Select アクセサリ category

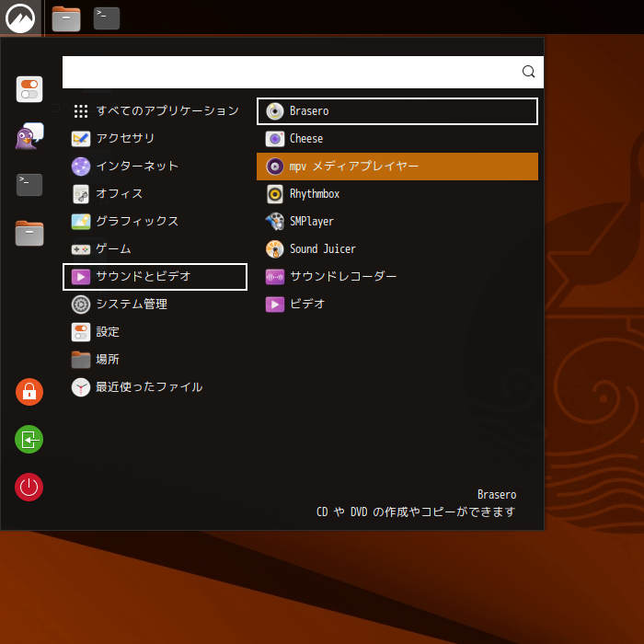coord(155,138)
